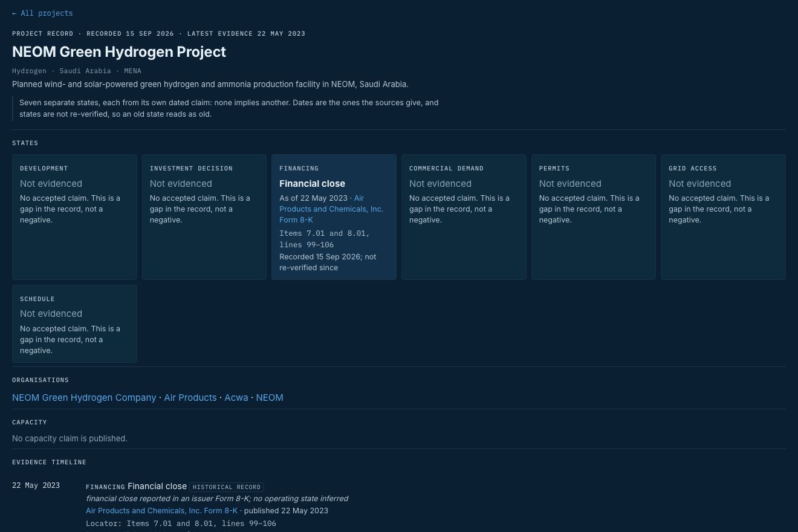Image resolution: width=798 pixels, height=532 pixels.
Task: Click 'Recorded 15 Sep 2026; not re-verified since'
Action: (x=328, y=262)
